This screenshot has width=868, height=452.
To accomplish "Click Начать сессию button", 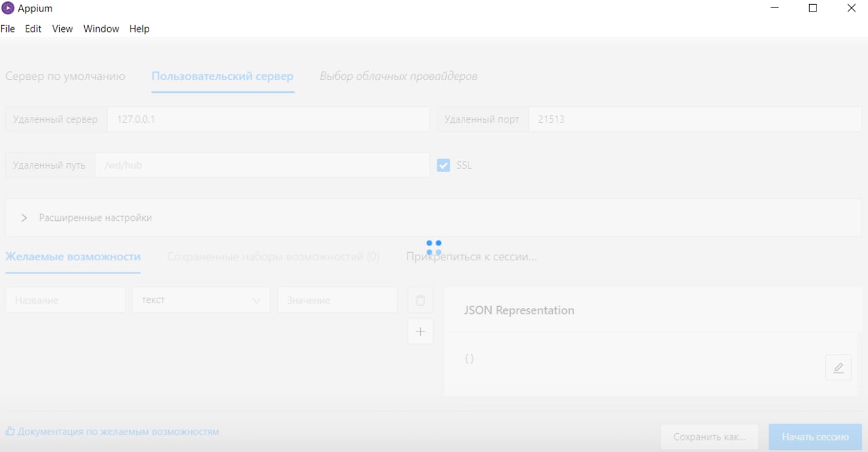I will point(815,436).
